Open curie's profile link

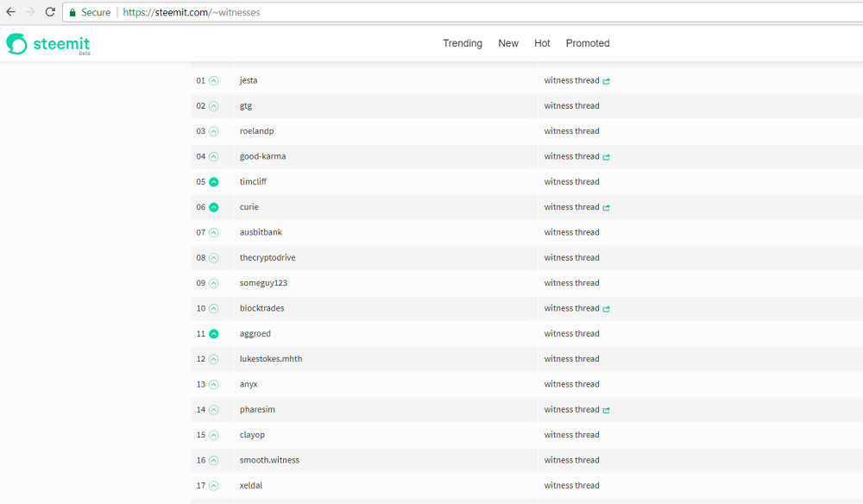pos(249,207)
